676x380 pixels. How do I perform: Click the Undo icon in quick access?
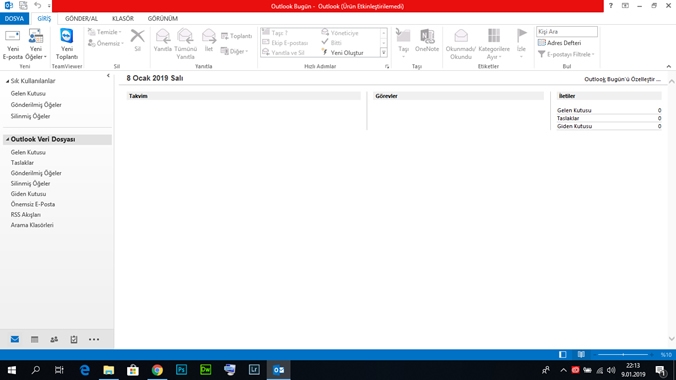click(x=38, y=6)
